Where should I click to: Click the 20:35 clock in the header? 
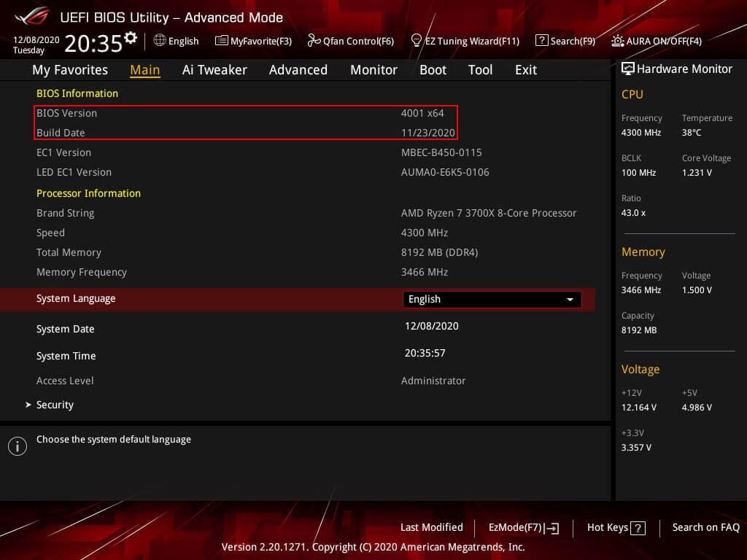tap(93, 43)
